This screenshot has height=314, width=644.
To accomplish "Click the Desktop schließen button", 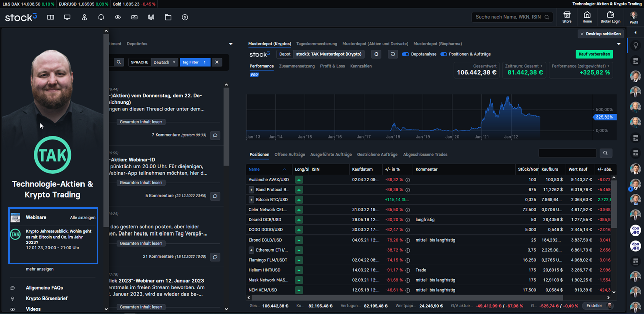I will point(601,34).
